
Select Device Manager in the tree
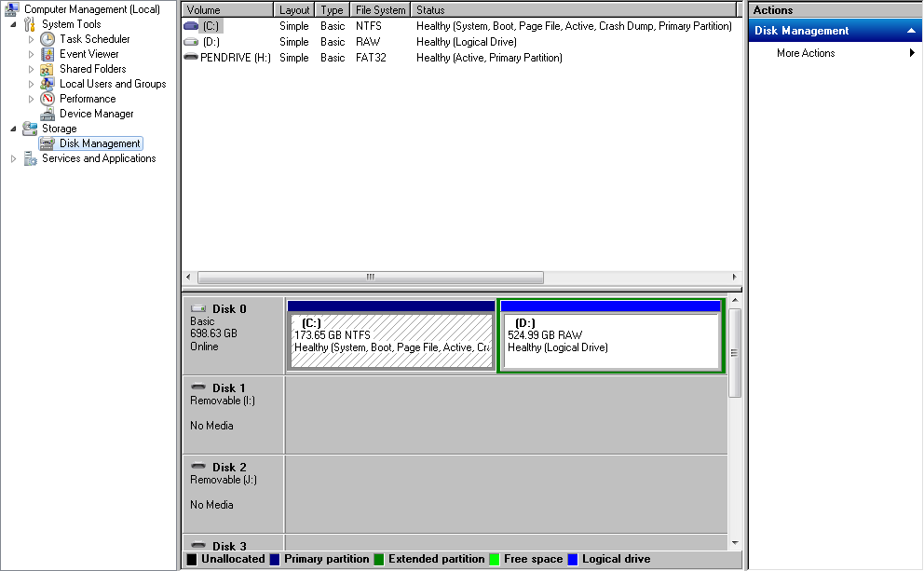(97, 114)
